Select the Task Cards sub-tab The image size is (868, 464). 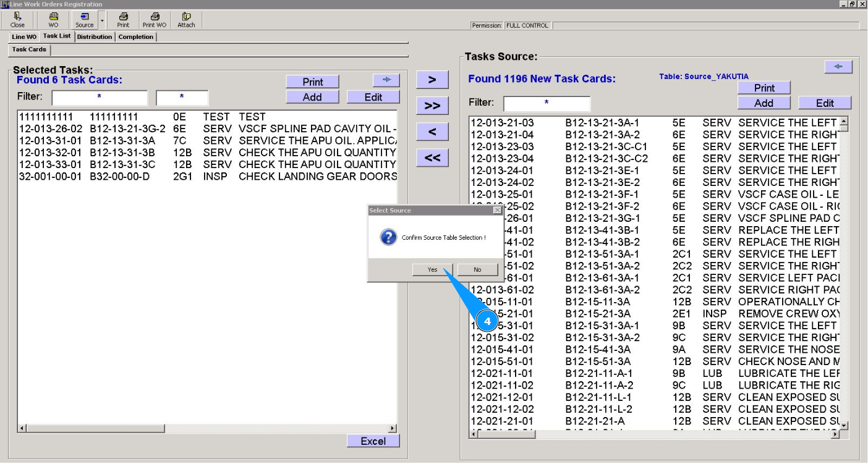pos(29,49)
